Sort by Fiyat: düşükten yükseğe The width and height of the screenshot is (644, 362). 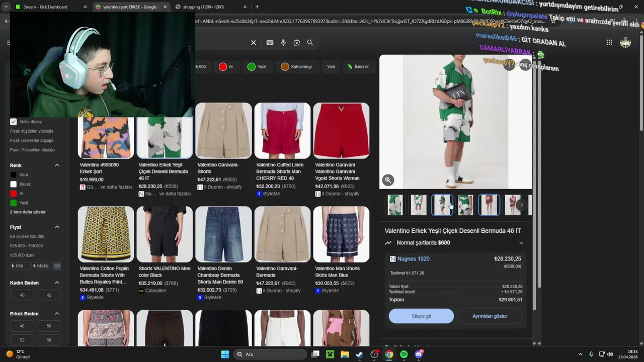[x=32, y=131]
